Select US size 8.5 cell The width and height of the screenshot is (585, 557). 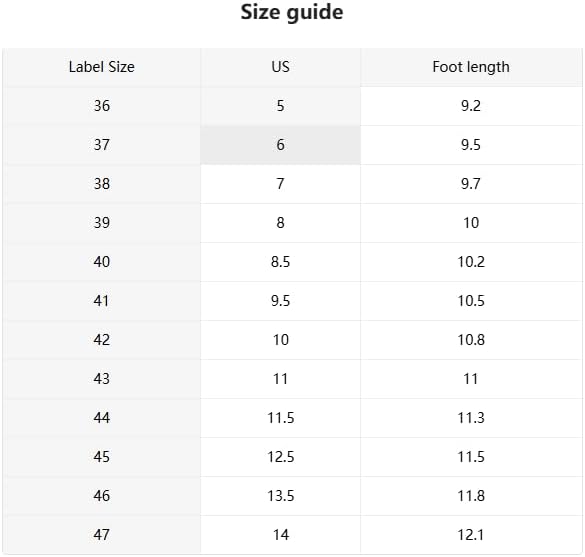click(x=281, y=262)
